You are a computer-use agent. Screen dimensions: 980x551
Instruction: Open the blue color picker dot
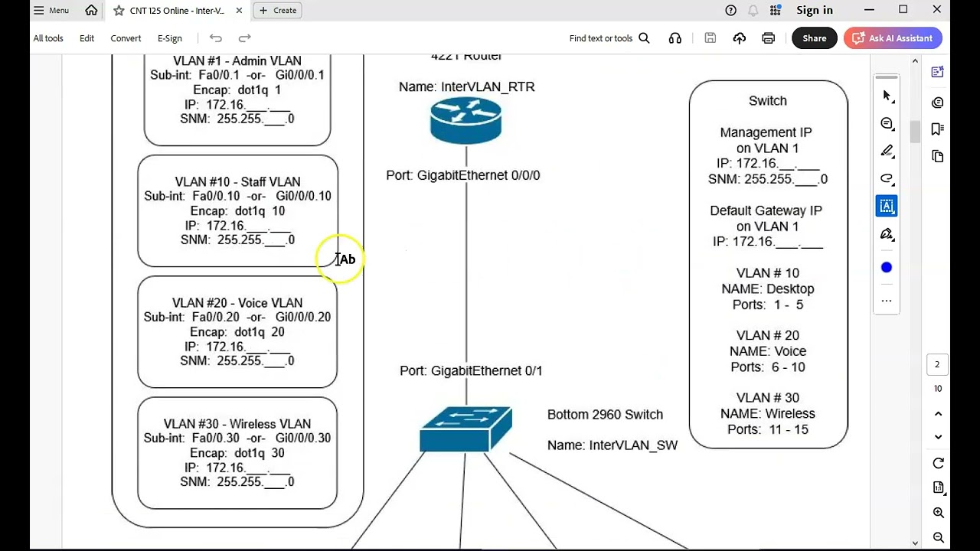click(887, 267)
